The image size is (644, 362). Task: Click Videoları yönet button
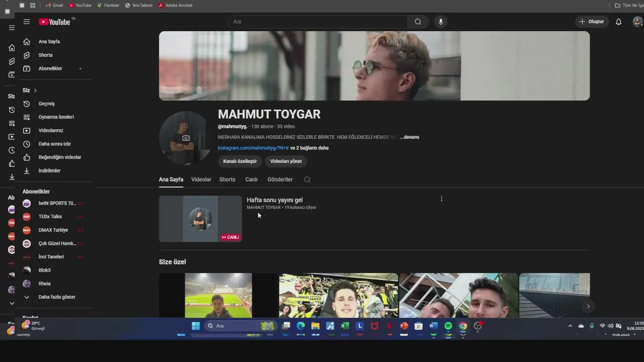point(286,161)
